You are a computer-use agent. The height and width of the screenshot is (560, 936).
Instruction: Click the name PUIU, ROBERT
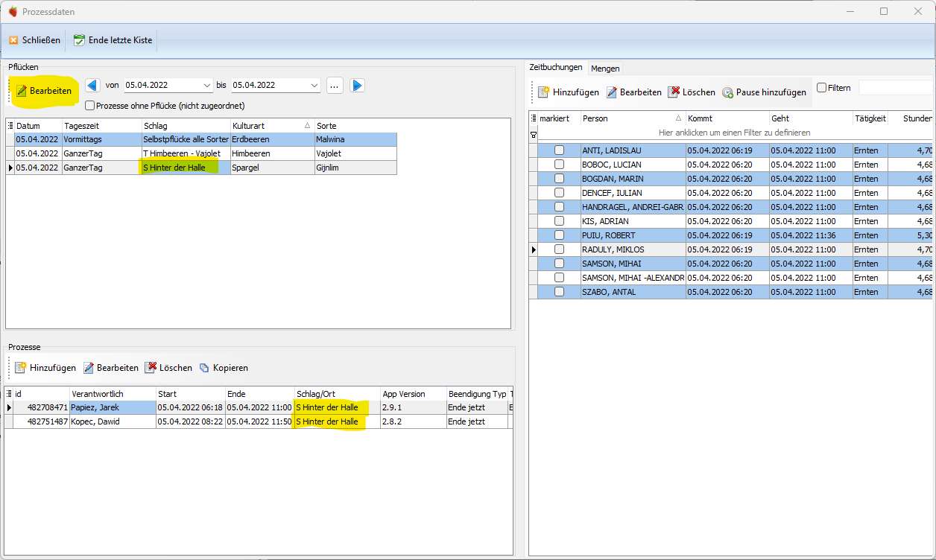pos(609,235)
